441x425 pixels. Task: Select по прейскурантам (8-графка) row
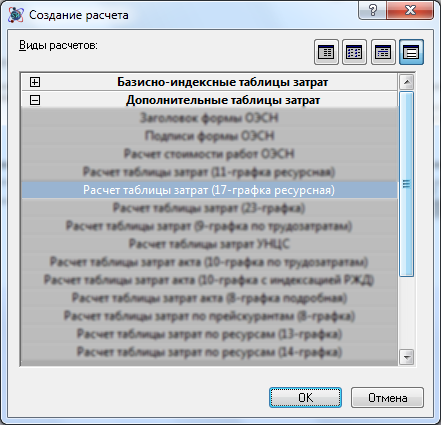point(209,316)
